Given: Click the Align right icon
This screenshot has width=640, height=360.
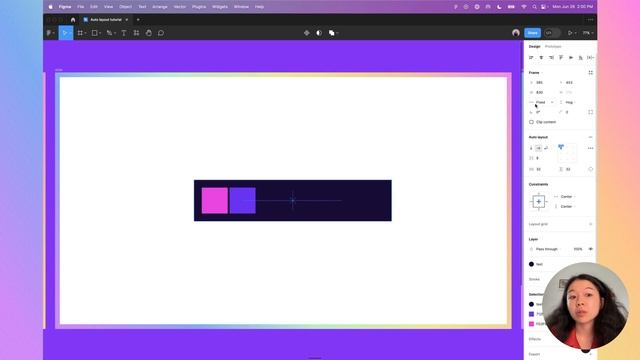Looking at the screenshot, I should [x=551, y=58].
